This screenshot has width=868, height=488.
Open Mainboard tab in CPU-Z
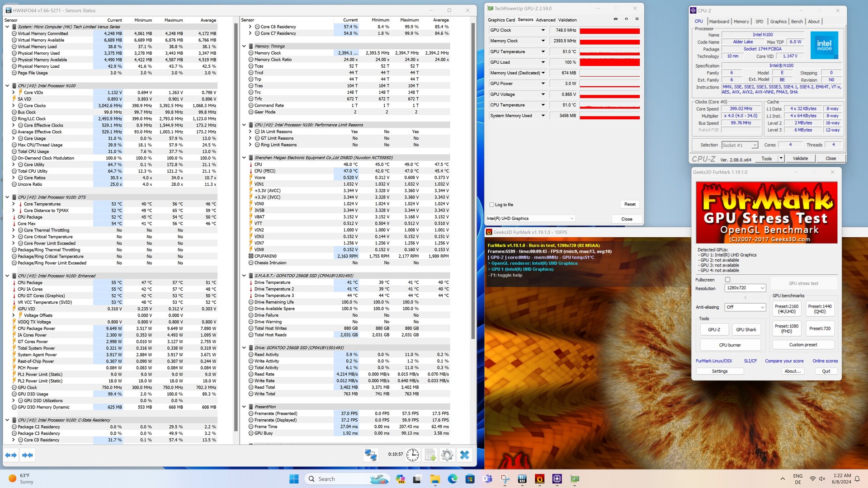pyautogui.click(x=719, y=21)
